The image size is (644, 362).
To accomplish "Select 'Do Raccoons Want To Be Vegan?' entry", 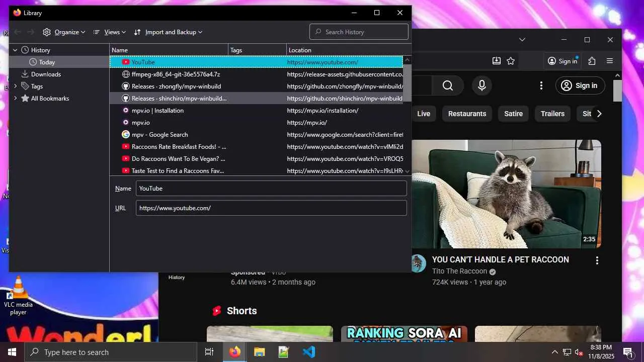I will click(256, 159).
